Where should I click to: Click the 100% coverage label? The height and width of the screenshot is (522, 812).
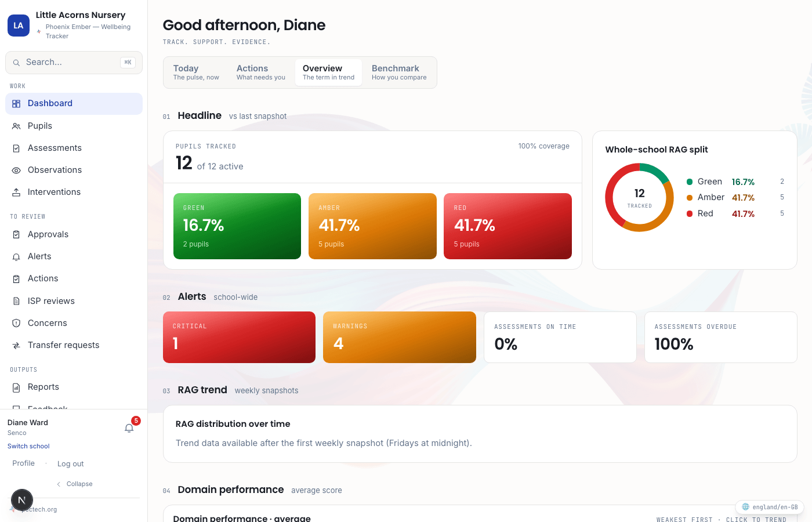(543, 146)
